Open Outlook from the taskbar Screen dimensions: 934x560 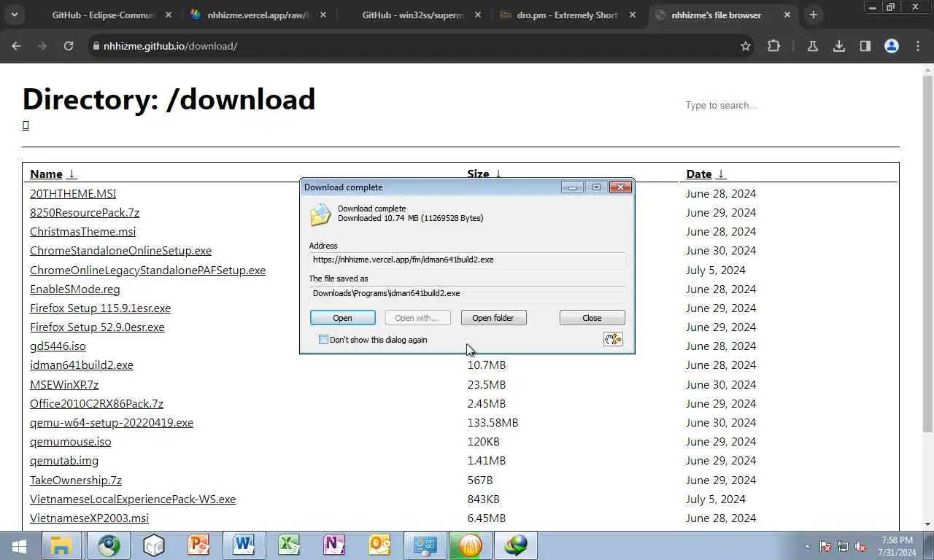point(379,545)
